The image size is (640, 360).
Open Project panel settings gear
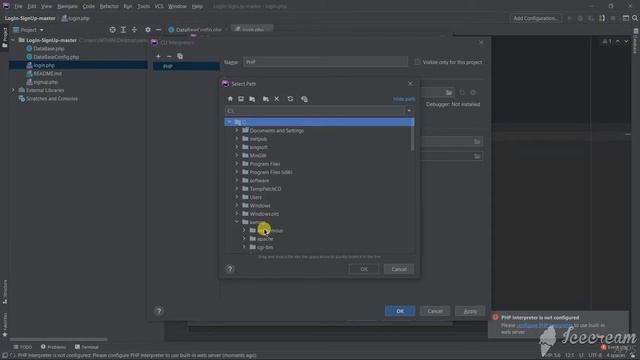(x=148, y=30)
